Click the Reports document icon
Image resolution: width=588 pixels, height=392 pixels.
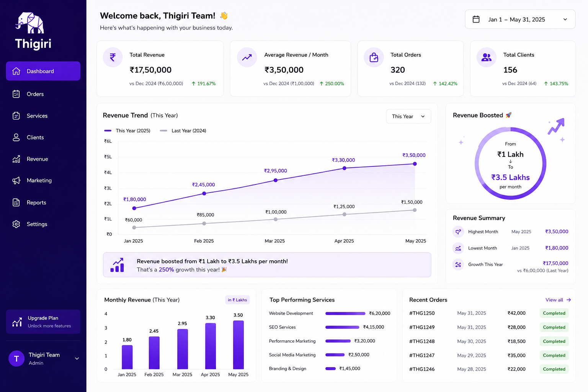pyautogui.click(x=16, y=203)
